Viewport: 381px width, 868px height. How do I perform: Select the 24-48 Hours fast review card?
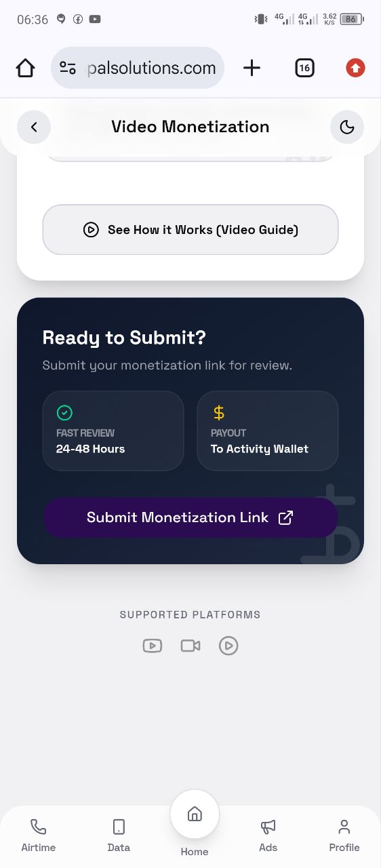113,431
